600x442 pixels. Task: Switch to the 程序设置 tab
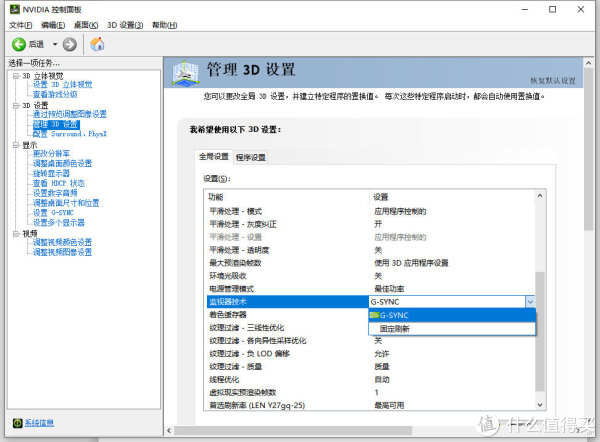point(251,157)
